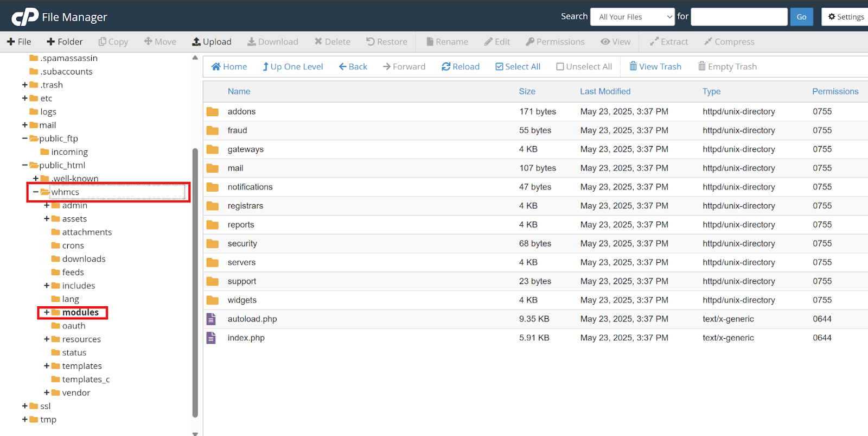This screenshot has height=436, width=868.
Task: Create a new File from toolbar
Action: pyautogui.click(x=19, y=42)
